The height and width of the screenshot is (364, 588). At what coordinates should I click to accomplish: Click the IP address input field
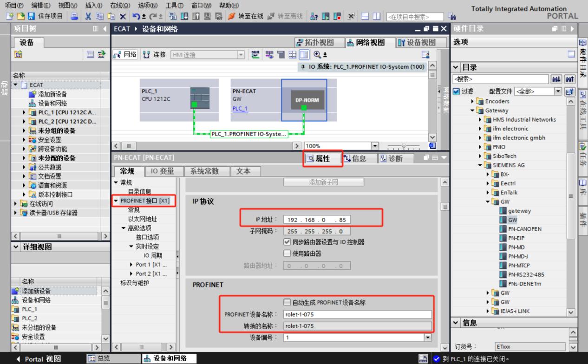coord(317,220)
